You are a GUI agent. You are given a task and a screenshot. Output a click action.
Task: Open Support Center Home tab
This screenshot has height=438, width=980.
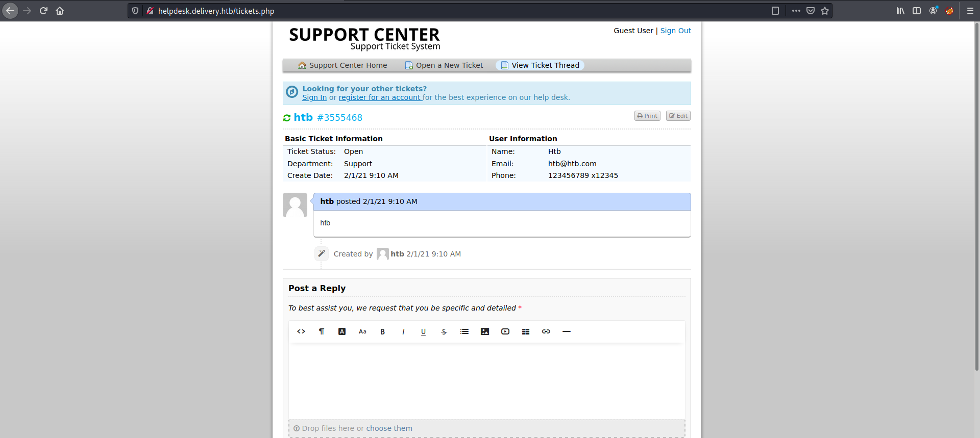click(x=342, y=65)
